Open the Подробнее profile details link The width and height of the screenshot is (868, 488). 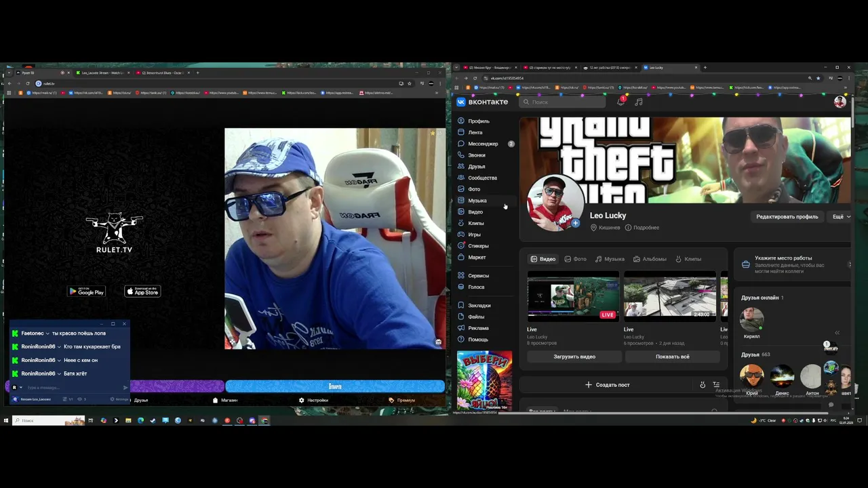[x=642, y=228]
